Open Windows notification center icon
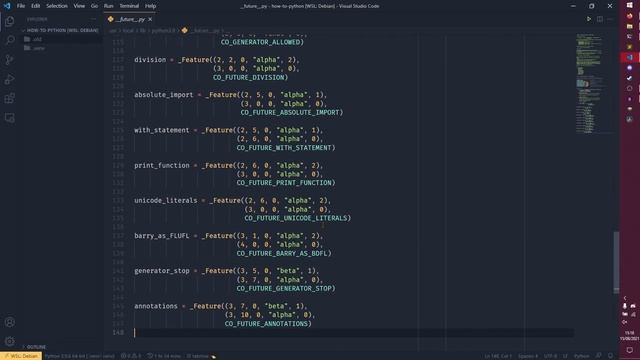This screenshot has width=640, height=360. tap(630, 350)
